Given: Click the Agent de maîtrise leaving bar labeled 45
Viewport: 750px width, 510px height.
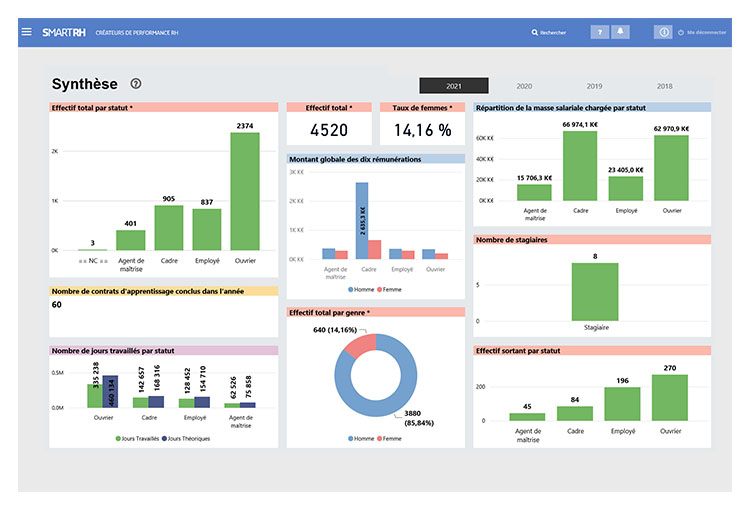Looking at the screenshot, I should (x=527, y=417).
